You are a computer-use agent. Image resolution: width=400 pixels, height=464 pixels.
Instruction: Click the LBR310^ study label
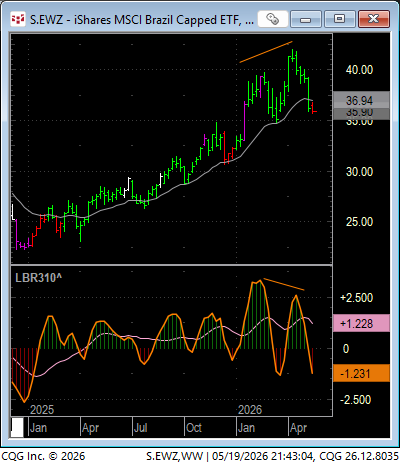tap(38, 278)
